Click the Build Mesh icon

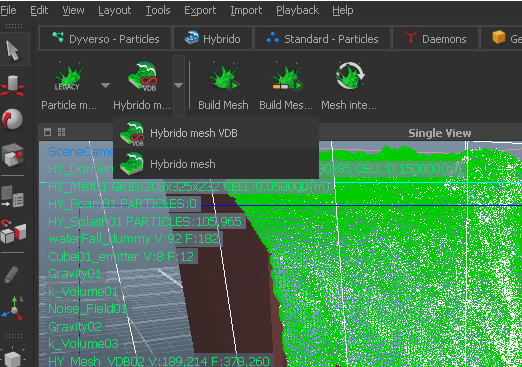(x=224, y=76)
